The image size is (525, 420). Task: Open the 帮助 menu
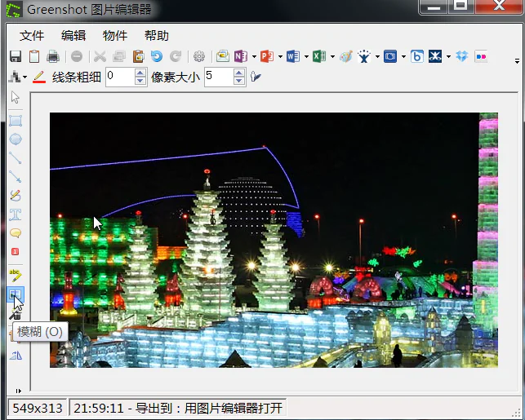click(157, 35)
